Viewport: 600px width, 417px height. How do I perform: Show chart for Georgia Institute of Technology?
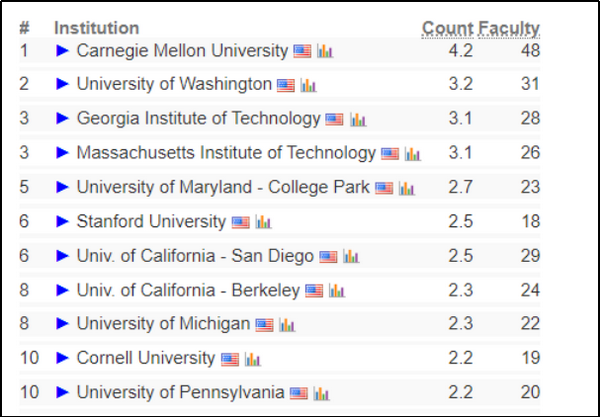click(x=358, y=120)
